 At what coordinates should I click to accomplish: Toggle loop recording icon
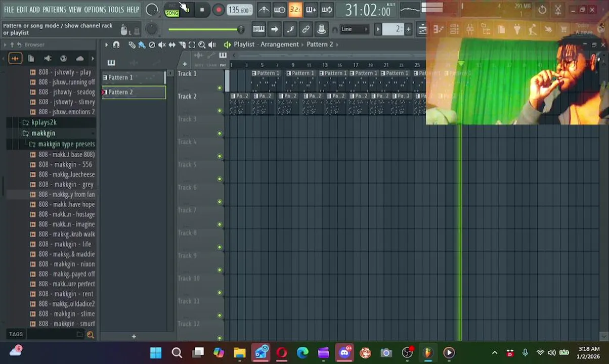[327, 10]
